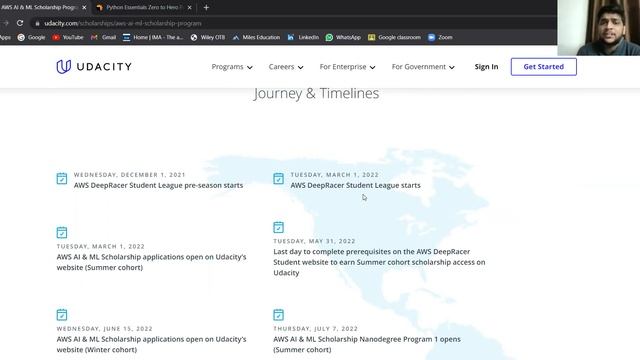The height and width of the screenshot is (360, 640).
Task: Close the AWS AI & ML Scholarship tab
Action: (84, 7)
